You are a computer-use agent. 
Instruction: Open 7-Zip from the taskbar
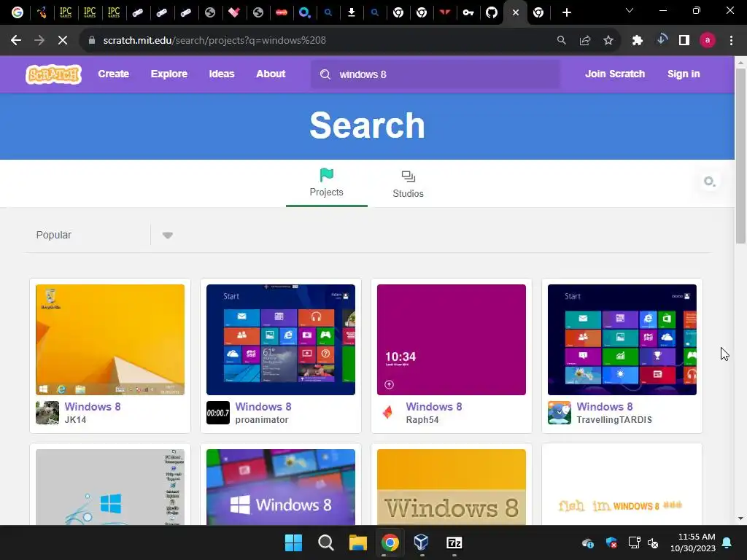click(454, 542)
